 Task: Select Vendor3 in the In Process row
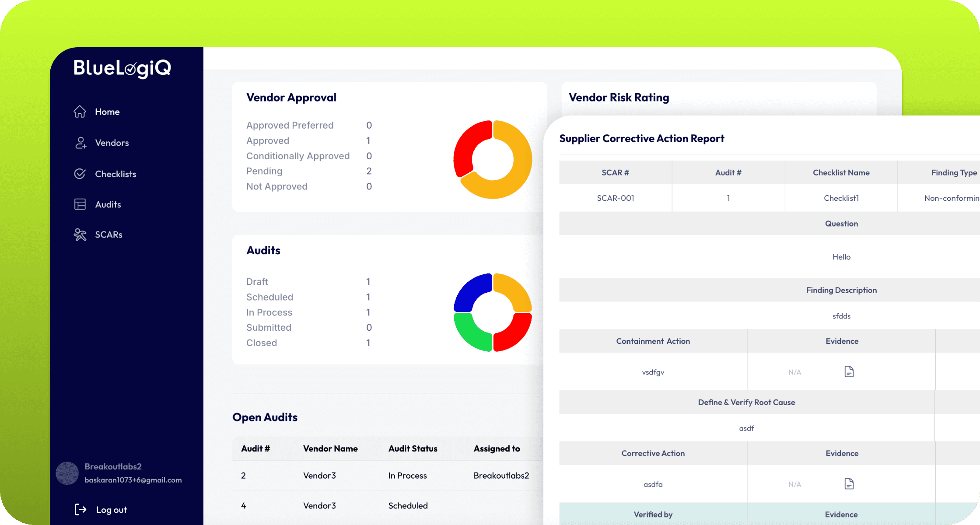pyautogui.click(x=319, y=476)
